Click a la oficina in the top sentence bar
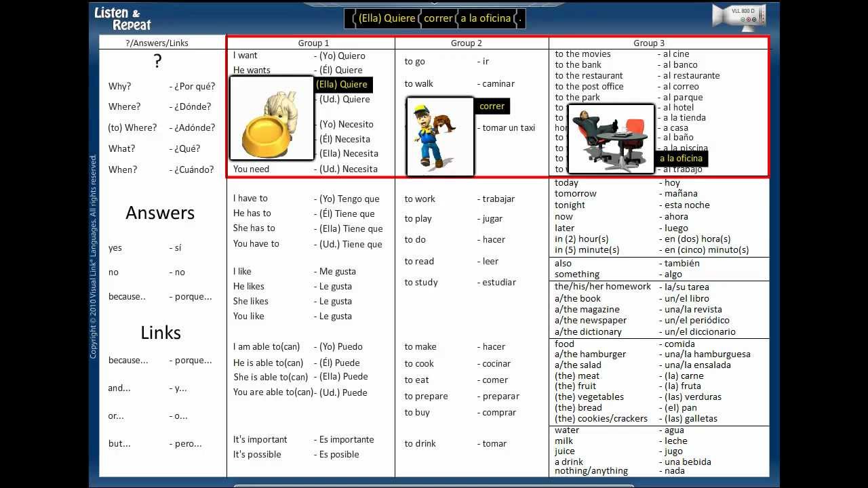 (486, 18)
